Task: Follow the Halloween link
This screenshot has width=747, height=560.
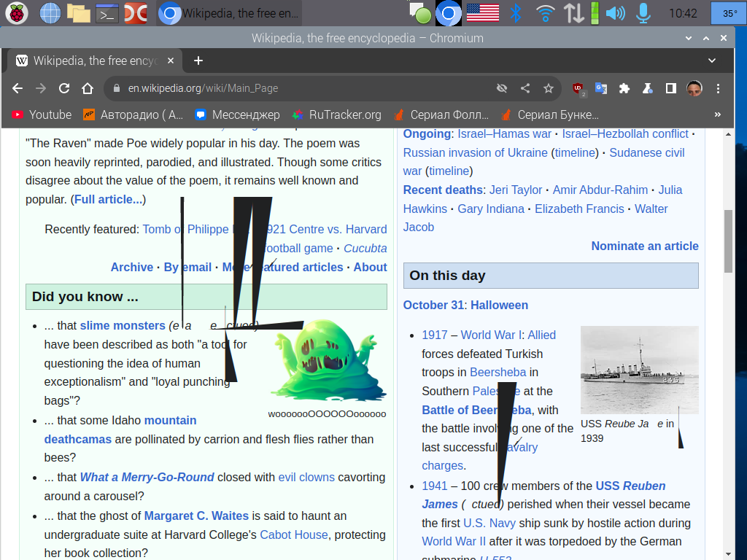Action: tap(499, 306)
